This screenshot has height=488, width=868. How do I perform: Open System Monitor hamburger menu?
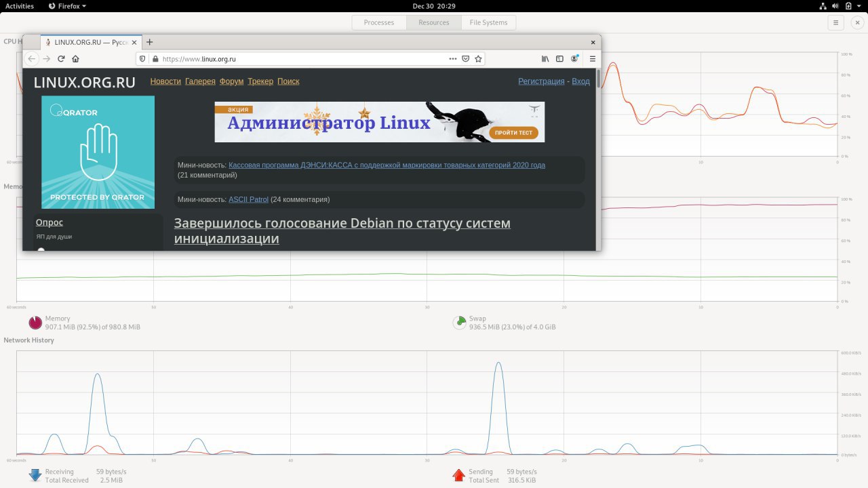(x=836, y=22)
